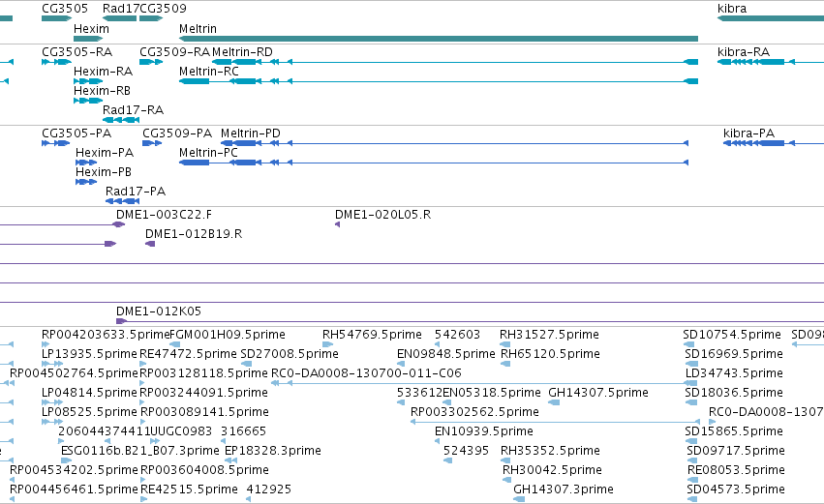Click the LP04814.5prime EST label
The image size is (824, 504).
point(89,393)
